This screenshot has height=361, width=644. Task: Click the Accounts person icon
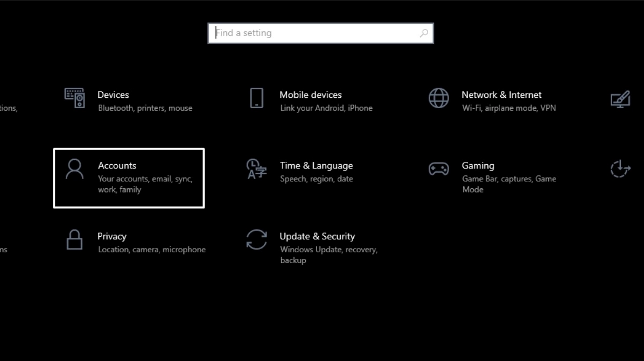click(74, 169)
